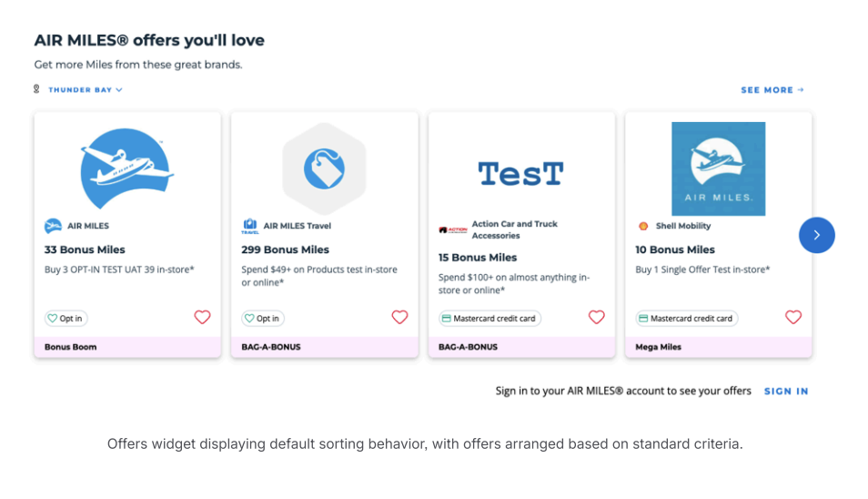Open the blue price tag hexagon image
Viewport: 868px width, 499px height.
(x=324, y=169)
